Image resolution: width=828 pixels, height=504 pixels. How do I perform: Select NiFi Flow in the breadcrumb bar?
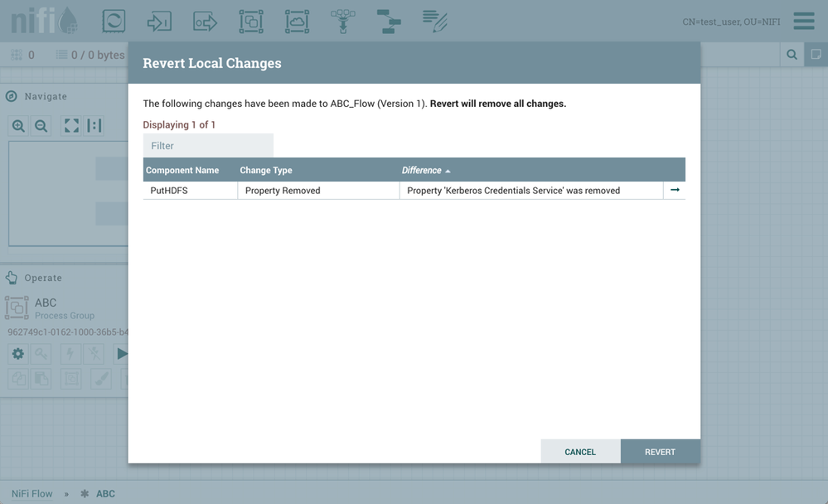click(31, 493)
